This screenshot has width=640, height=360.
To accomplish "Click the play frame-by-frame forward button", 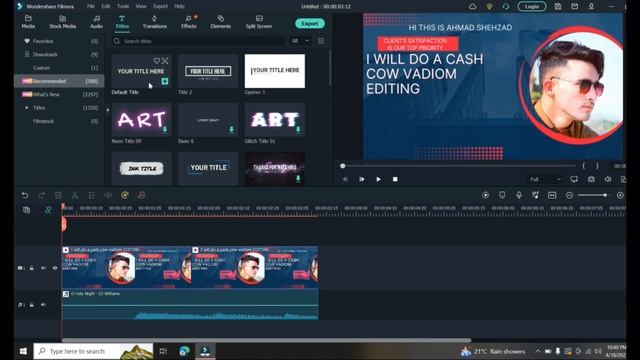I will point(362,179).
